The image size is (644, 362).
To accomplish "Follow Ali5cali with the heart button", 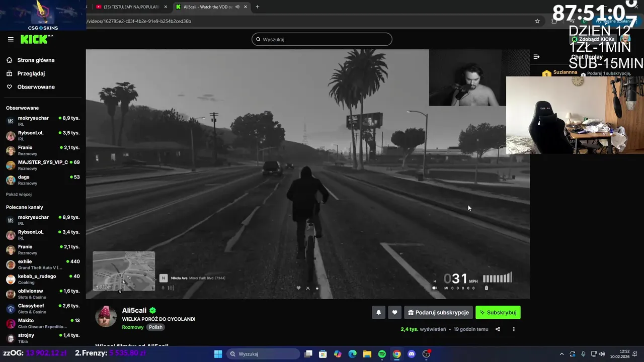I will point(394,312).
